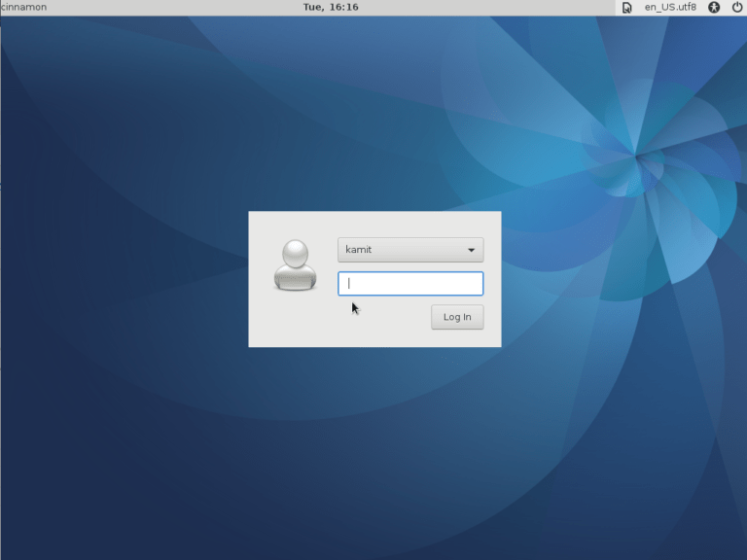Viewport: 747px width, 560px height.
Task: Click the Tue, 16:16 clock
Action: click(331, 7)
